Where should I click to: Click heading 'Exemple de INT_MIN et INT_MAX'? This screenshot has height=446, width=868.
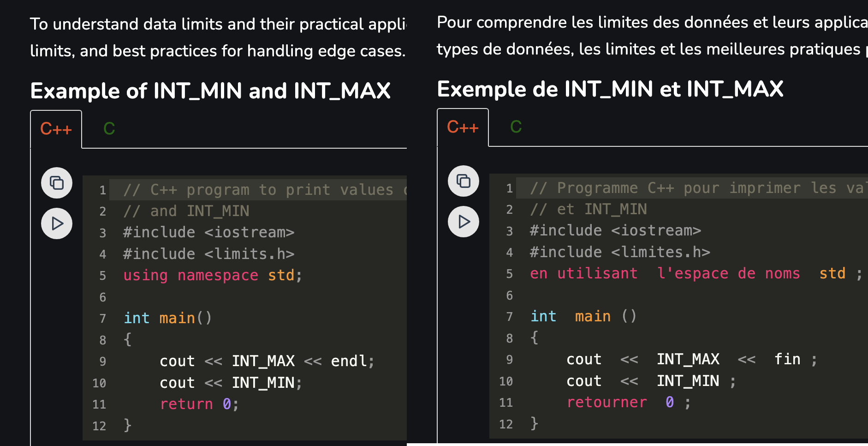(x=610, y=89)
